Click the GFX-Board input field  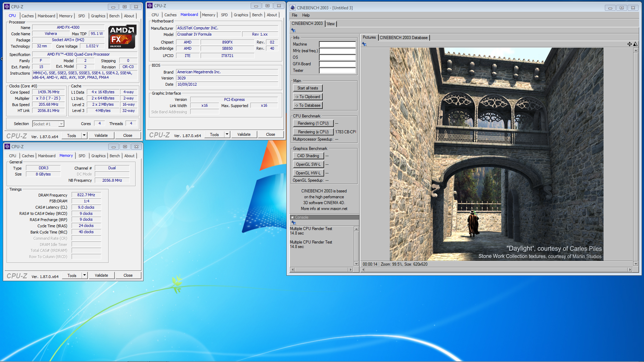point(337,64)
